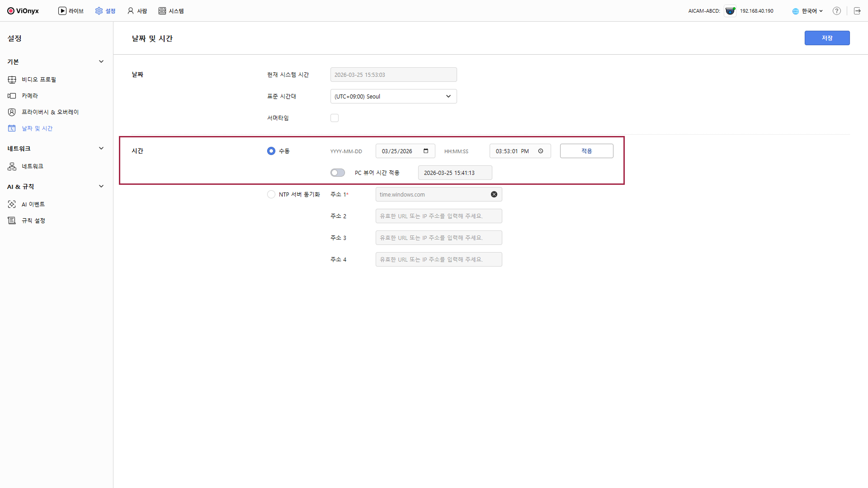Click the 카메라 camera icon in sidebar
This screenshot has height=488, width=868.
click(12, 96)
